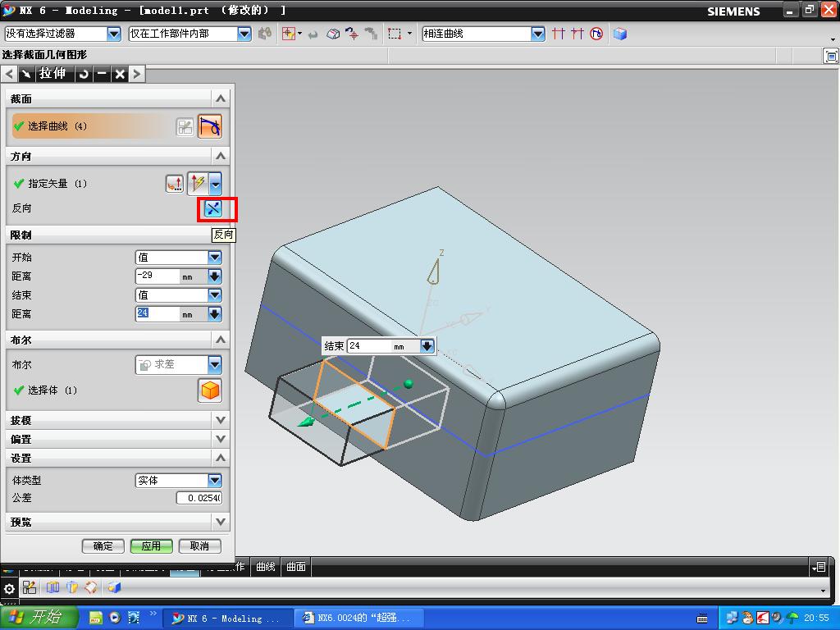840x630 pixels.
Task: Click the 确定 button
Action: [x=103, y=546]
